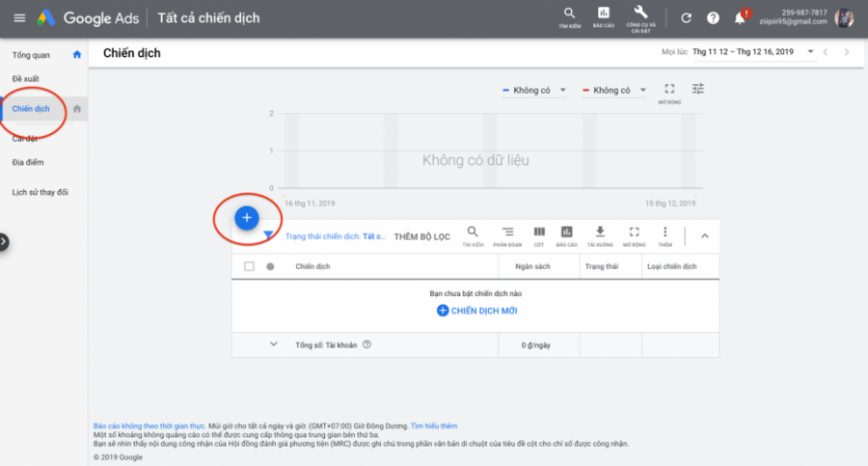This screenshot has width=868, height=466.
Task: Go to next date range arrow
Action: click(x=847, y=52)
